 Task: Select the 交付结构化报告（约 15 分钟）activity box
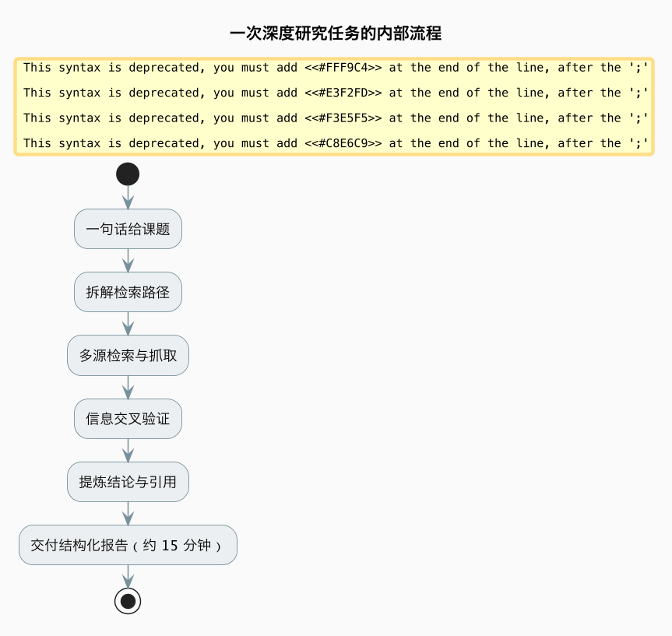128,545
